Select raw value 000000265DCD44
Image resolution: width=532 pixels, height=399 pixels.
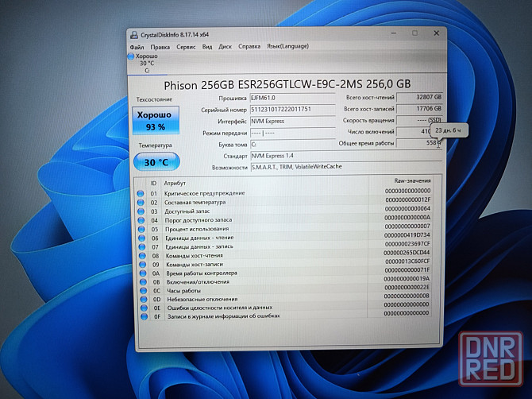pos(407,253)
